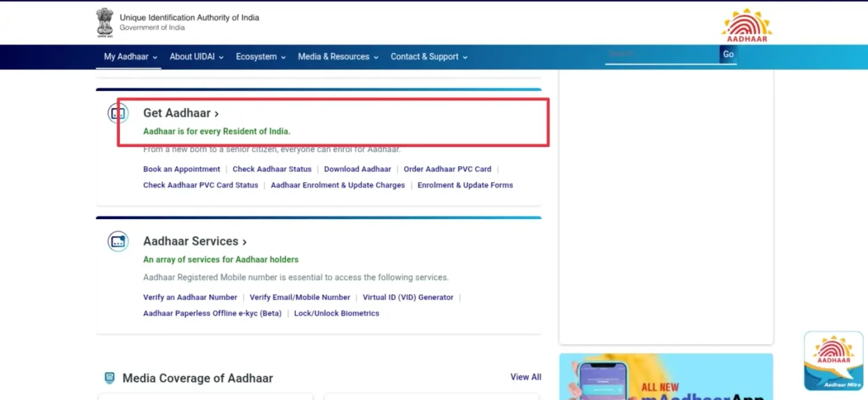Viewport: 868px width, 400px height.
Task: Open Aadhaar Paperless Offline e-kyc (Beta) link
Action: pos(212,314)
